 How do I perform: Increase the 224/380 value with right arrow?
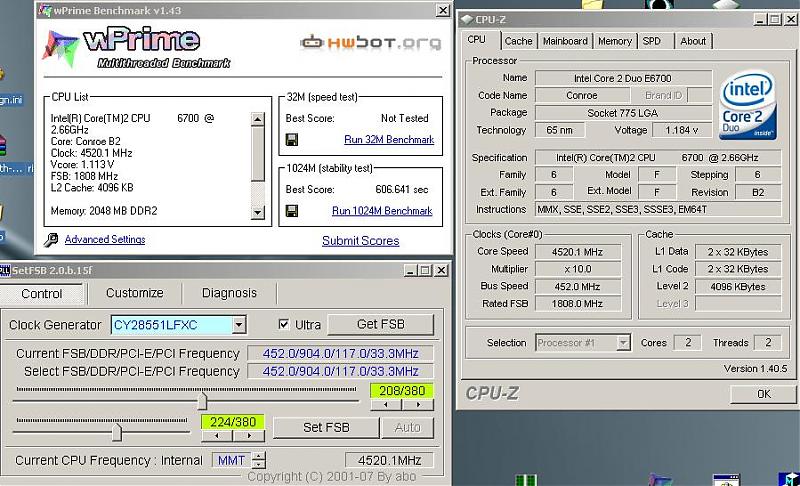[248, 436]
